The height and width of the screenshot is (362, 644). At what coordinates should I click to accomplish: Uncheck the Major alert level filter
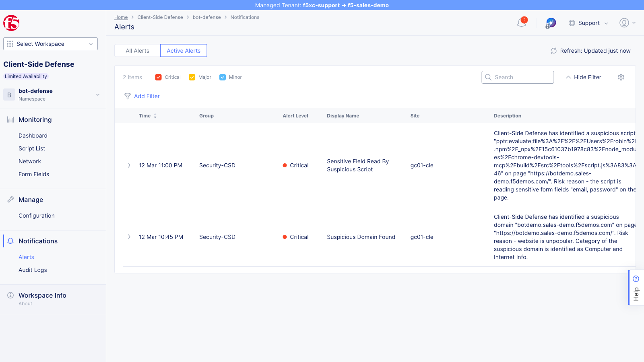click(192, 77)
